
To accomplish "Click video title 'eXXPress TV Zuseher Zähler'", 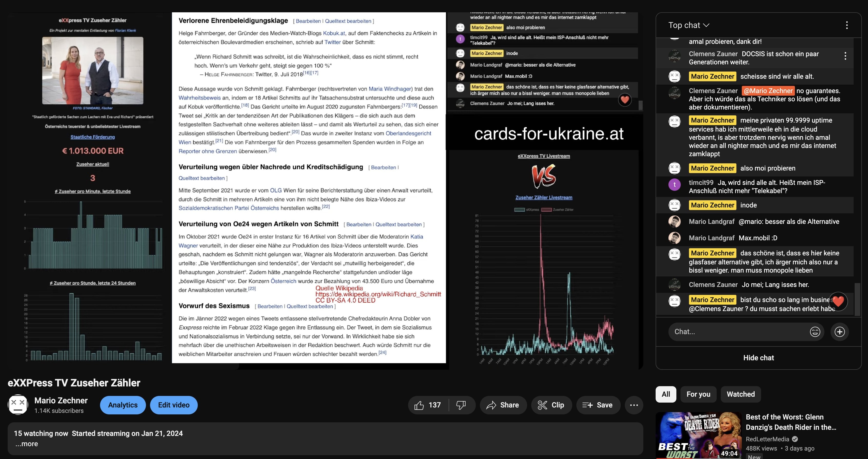I will pyautogui.click(x=74, y=383).
